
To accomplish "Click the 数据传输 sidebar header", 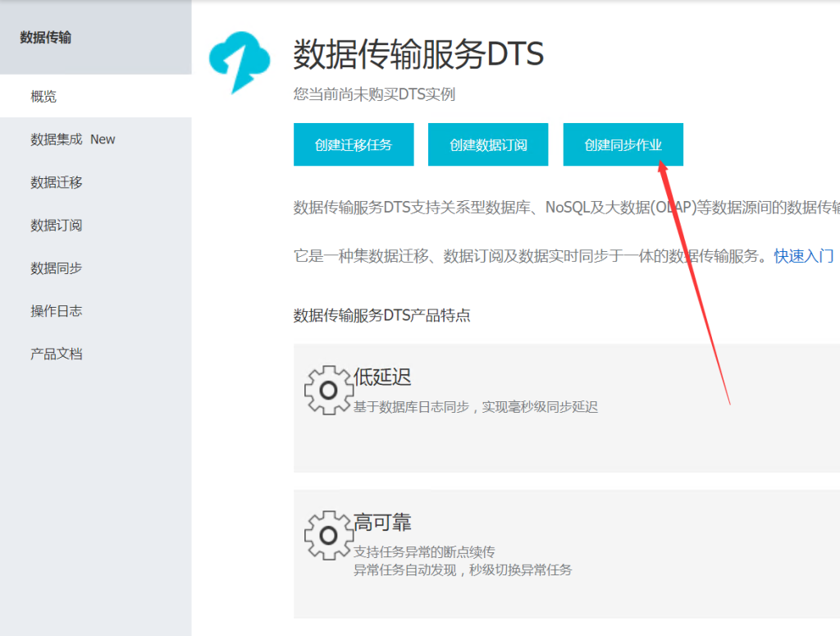I will pos(46,38).
